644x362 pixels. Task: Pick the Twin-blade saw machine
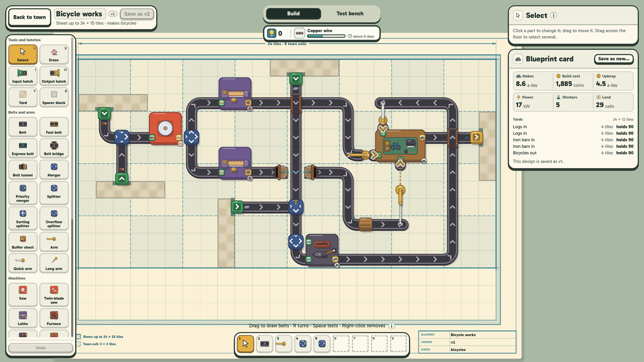click(x=54, y=295)
